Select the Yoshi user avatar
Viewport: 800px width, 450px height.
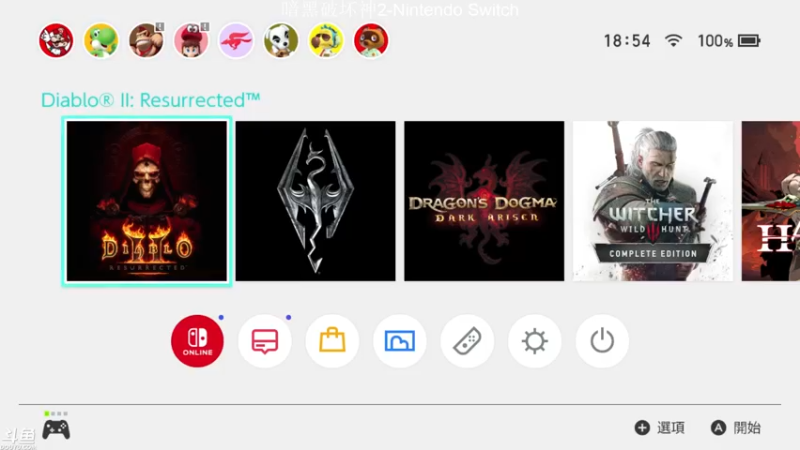[101, 40]
